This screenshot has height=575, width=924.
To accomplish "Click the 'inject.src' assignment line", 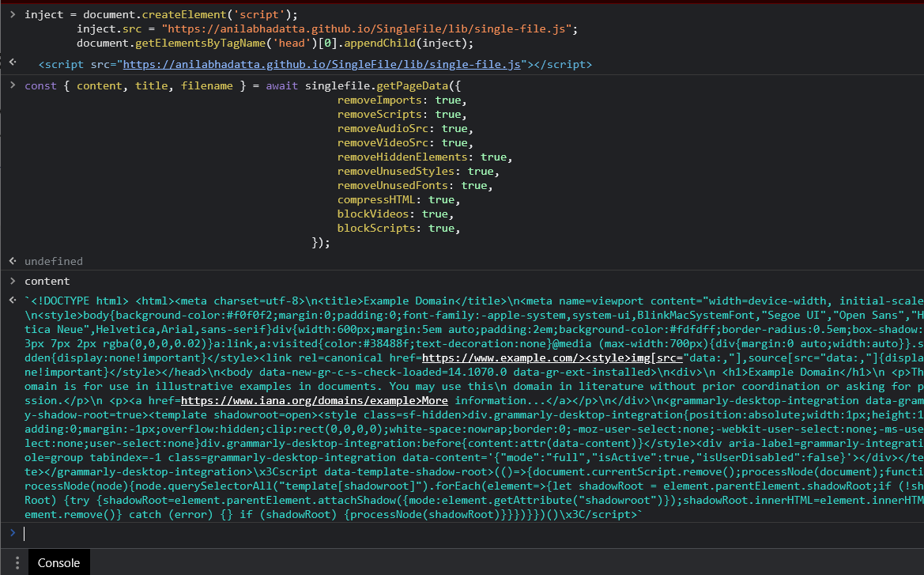I will click(x=327, y=29).
